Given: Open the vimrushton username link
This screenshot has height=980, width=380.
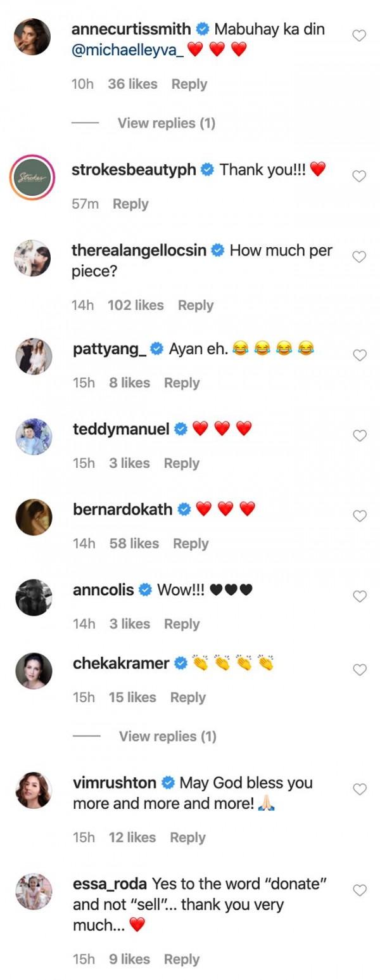Looking at the screenshot, I should point(115,783).
